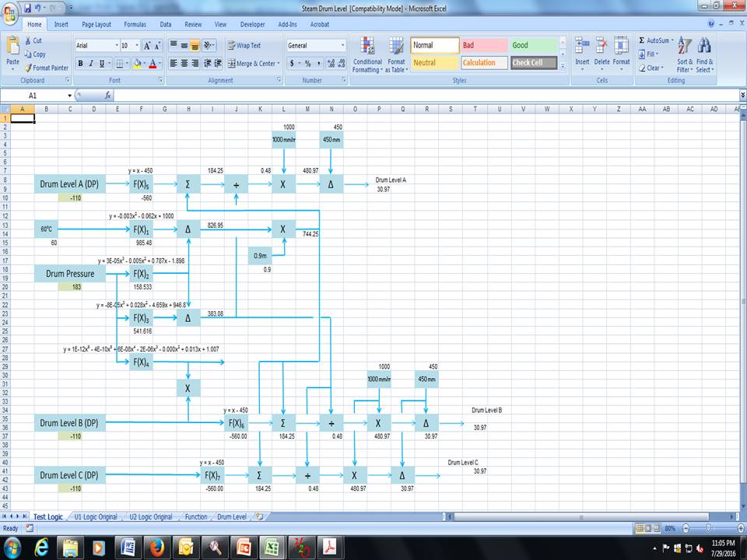Toggle bold formatting
The width and height of the screenshot is (747, 560).
(80, 62)
